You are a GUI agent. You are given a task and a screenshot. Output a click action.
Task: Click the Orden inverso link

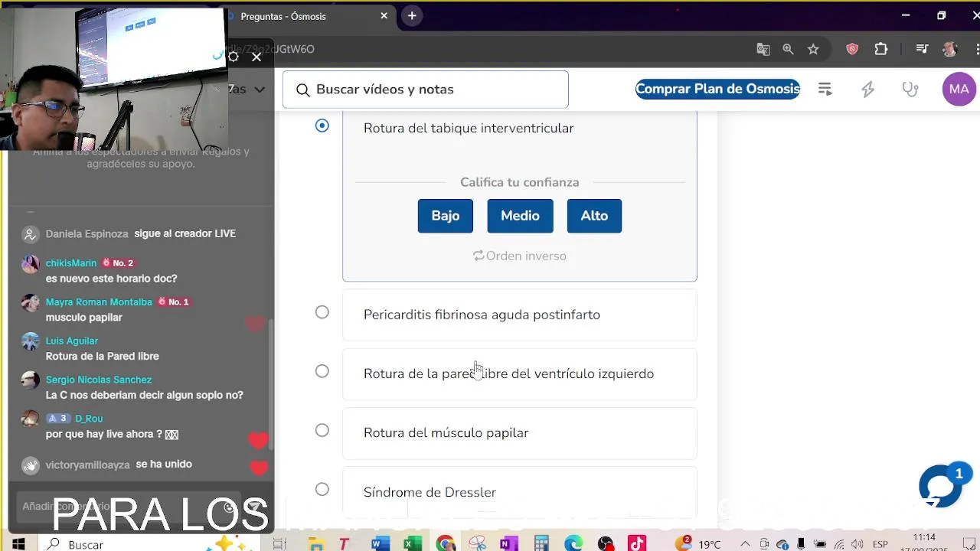point(520,256)
